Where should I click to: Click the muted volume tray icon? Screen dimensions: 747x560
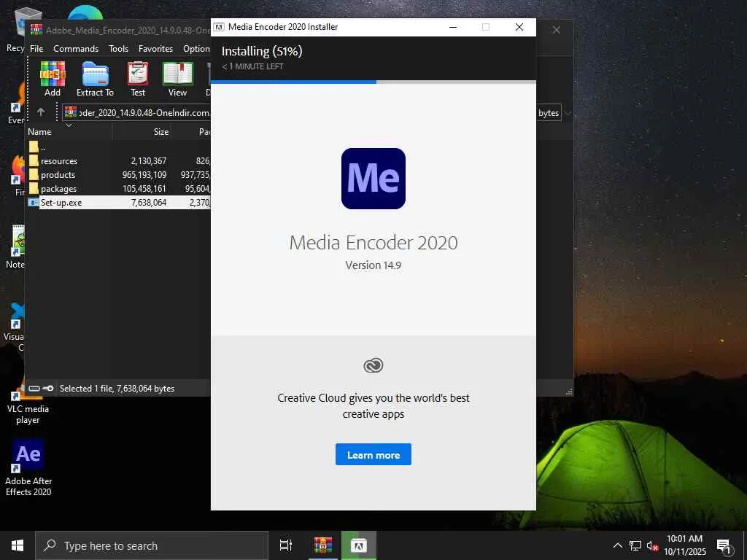click(x=652, y=545)
